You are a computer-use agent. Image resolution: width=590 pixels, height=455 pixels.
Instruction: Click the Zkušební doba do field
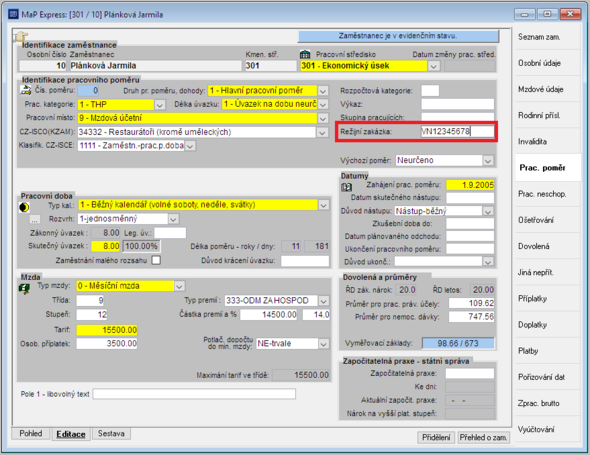[470, 224]
